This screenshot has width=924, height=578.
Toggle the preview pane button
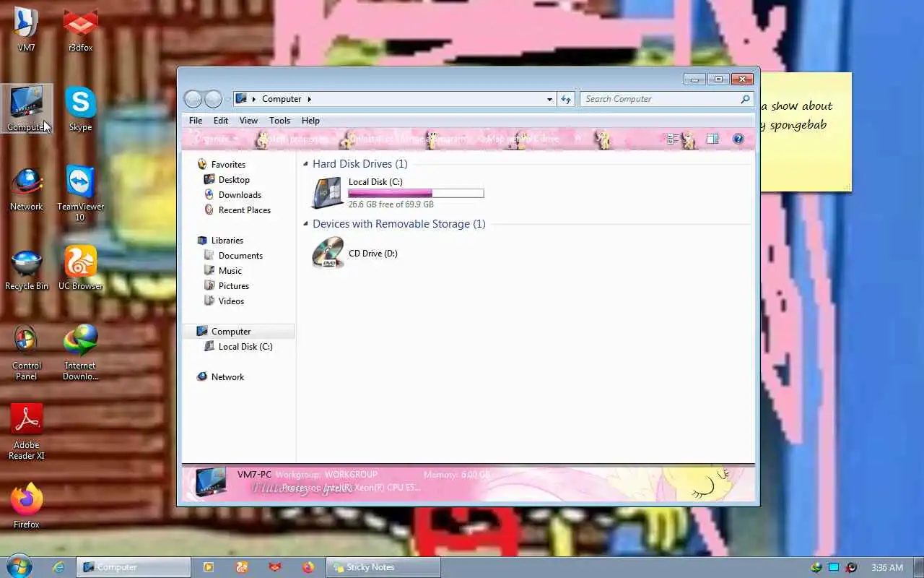[x=712, y=139]
